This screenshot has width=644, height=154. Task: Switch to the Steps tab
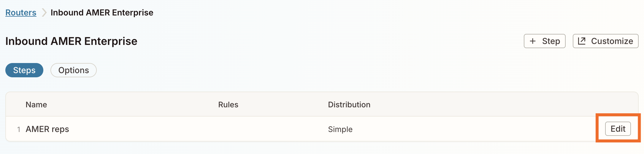coord(24,70)
